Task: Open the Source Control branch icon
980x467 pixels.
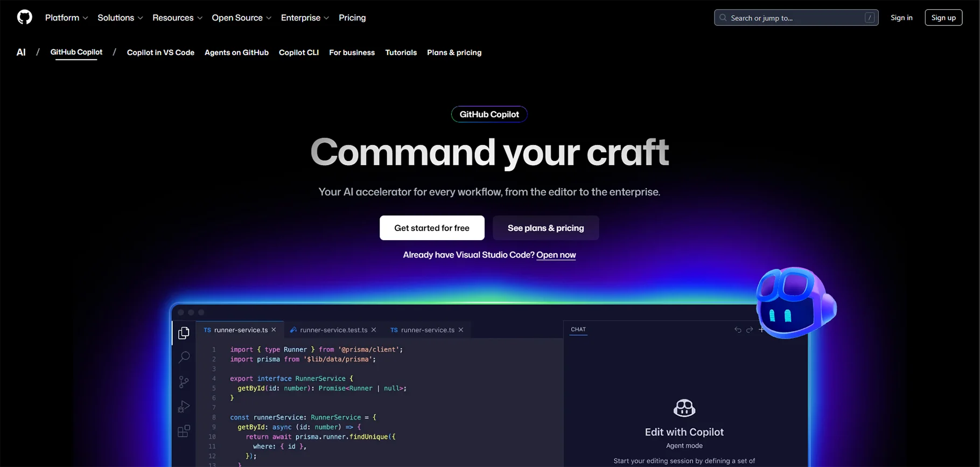Action: pos(184,382)
